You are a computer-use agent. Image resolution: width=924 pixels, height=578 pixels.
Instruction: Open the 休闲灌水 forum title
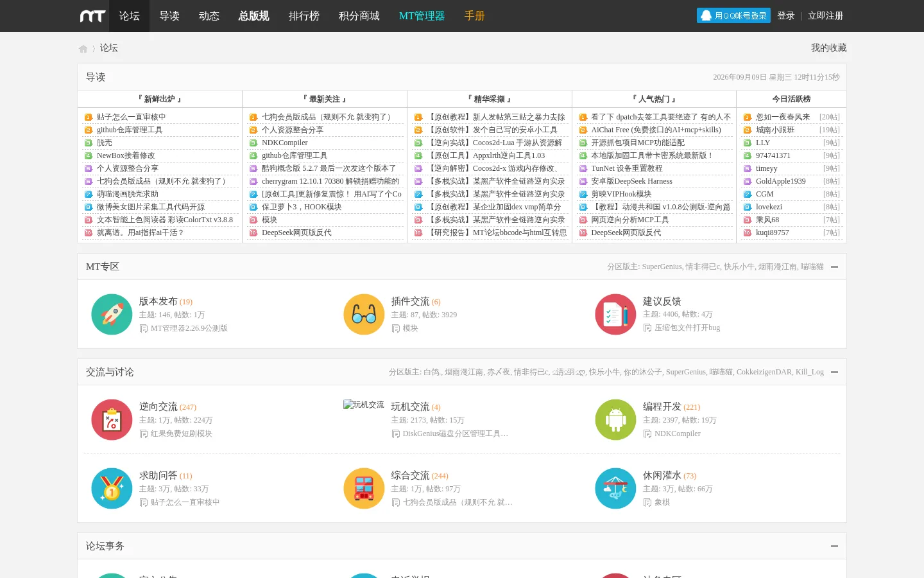click(x=662, y=475)
